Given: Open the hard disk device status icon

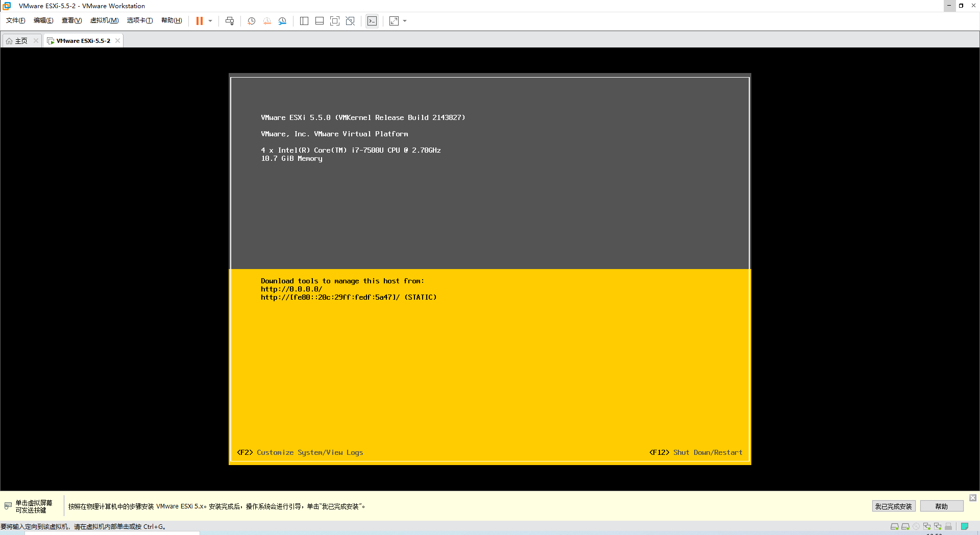Looking at the screenshot, I should coord(894,526).
